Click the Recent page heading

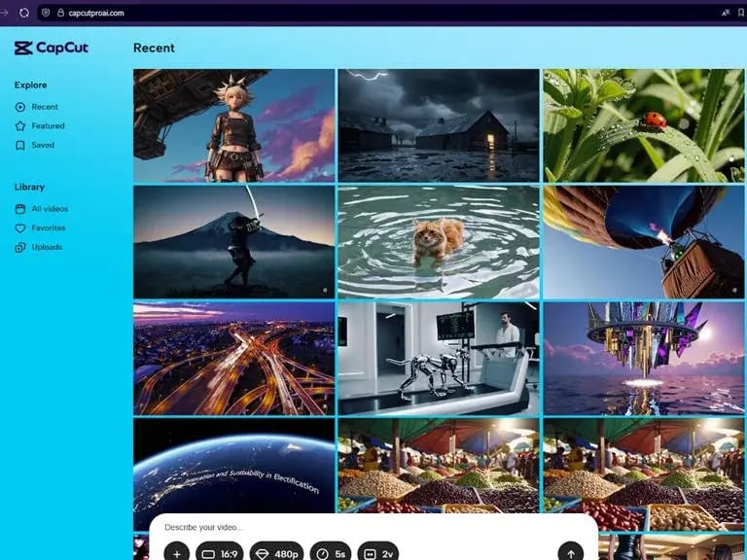154,48
